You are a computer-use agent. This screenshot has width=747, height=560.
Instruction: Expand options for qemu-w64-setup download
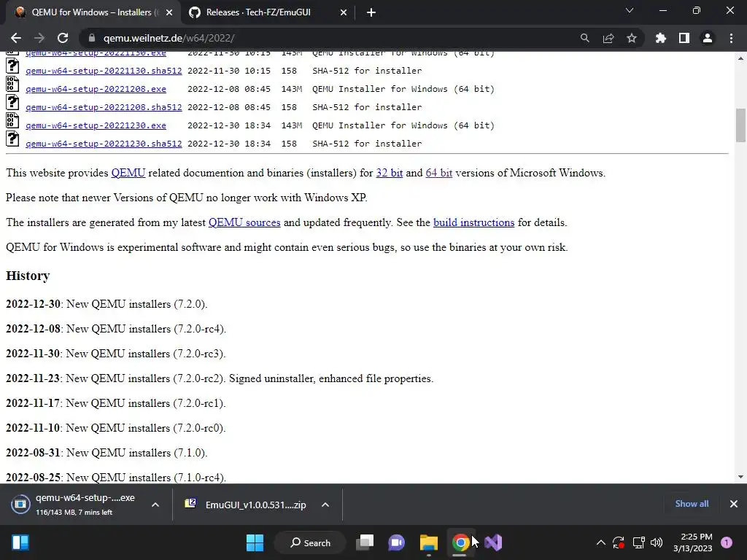click(x=155, y=505)
